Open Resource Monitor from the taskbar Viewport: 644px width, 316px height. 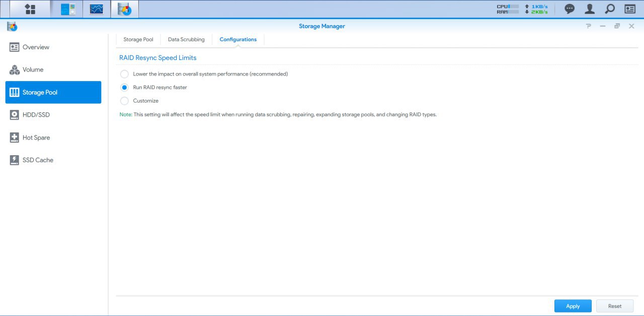coord(96,9)
